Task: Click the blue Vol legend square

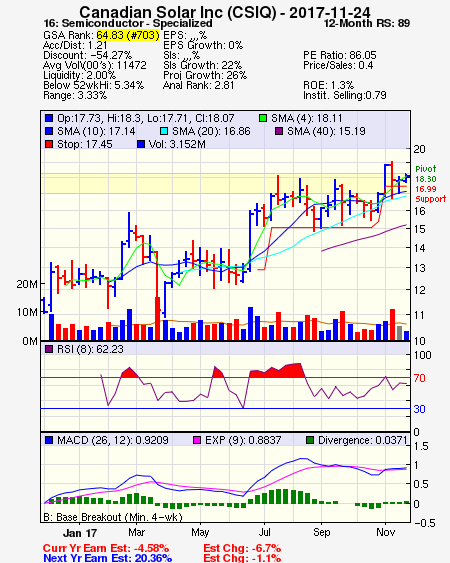Action: (141, 144)
